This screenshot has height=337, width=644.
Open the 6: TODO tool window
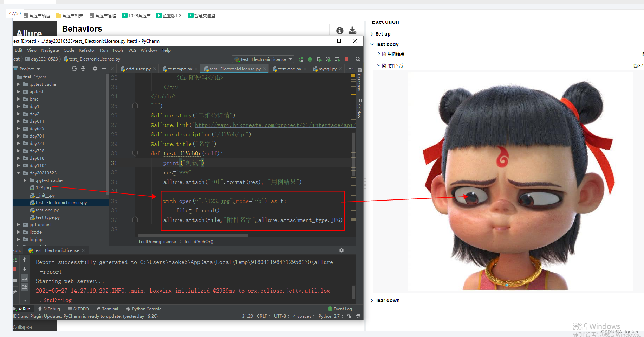(x=78, y=309)
